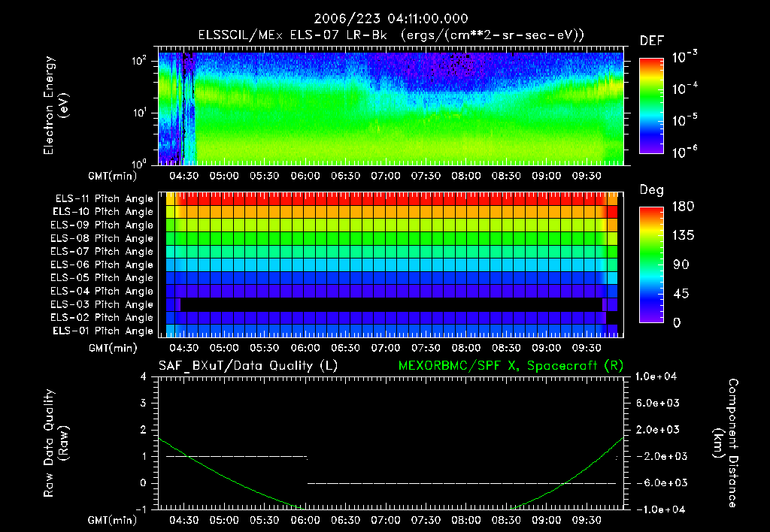
Task: Click the ELS-11 Pitch Angle row label
Action: 104,199
